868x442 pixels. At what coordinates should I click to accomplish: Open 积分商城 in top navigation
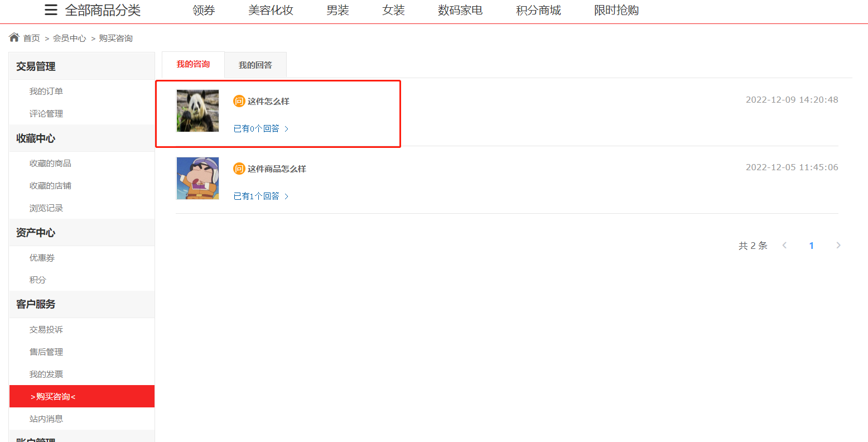(x=538, y=10)
